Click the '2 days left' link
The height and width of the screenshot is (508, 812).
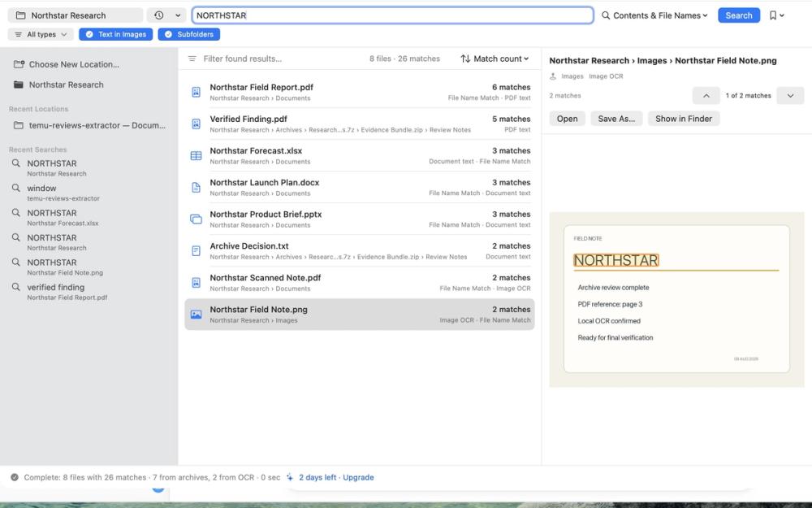coord(317,477)
